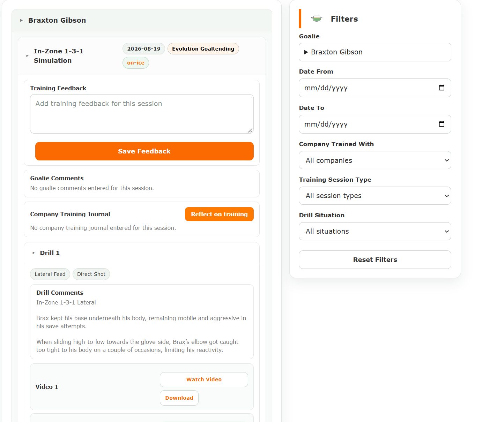Click the Filters panel goalie mask icon
The width and height of the screenshot is (504, 422).
click(317, 19)
